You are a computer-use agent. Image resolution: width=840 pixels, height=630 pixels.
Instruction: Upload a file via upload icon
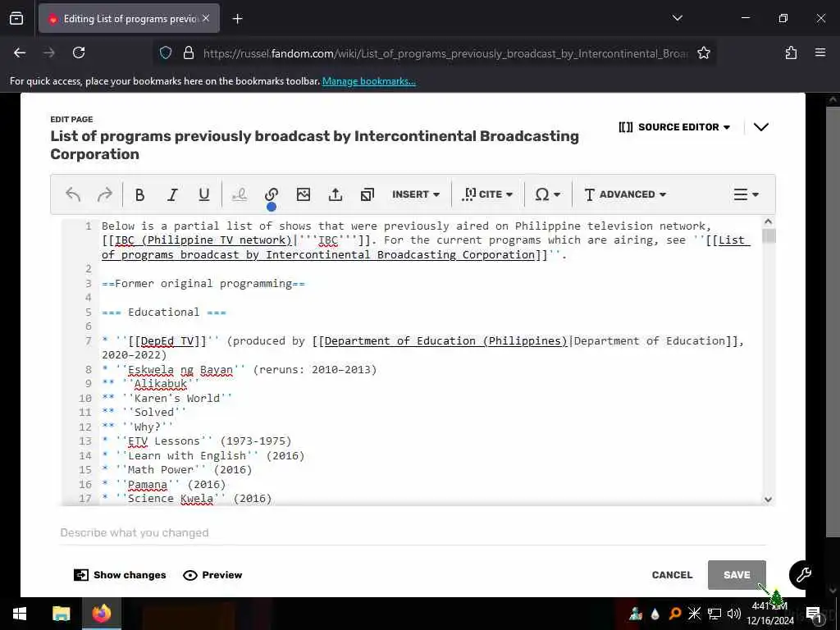coord(336,194)
